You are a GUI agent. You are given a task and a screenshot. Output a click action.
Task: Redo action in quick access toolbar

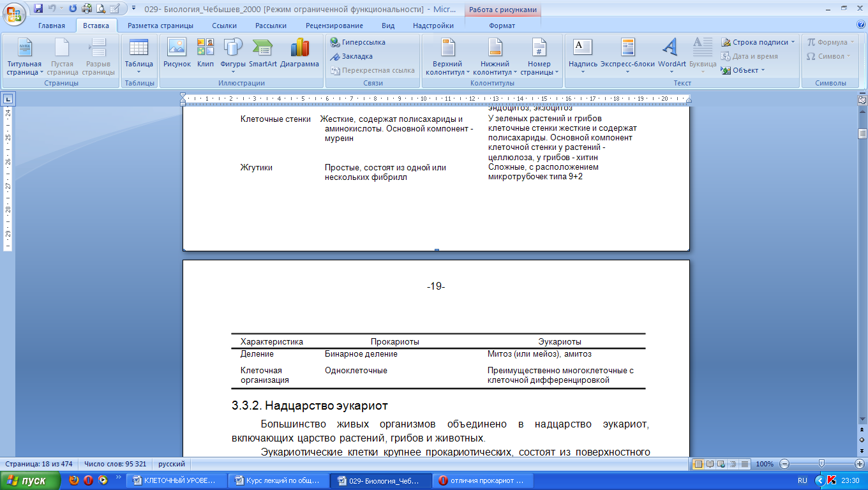pyautogui.click(x=73, y=8)
